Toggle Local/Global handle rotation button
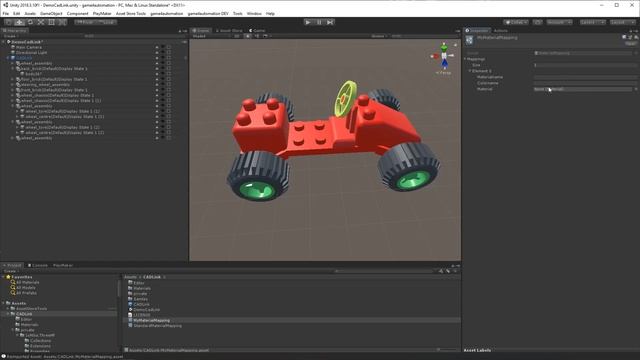 click(106, 22)
